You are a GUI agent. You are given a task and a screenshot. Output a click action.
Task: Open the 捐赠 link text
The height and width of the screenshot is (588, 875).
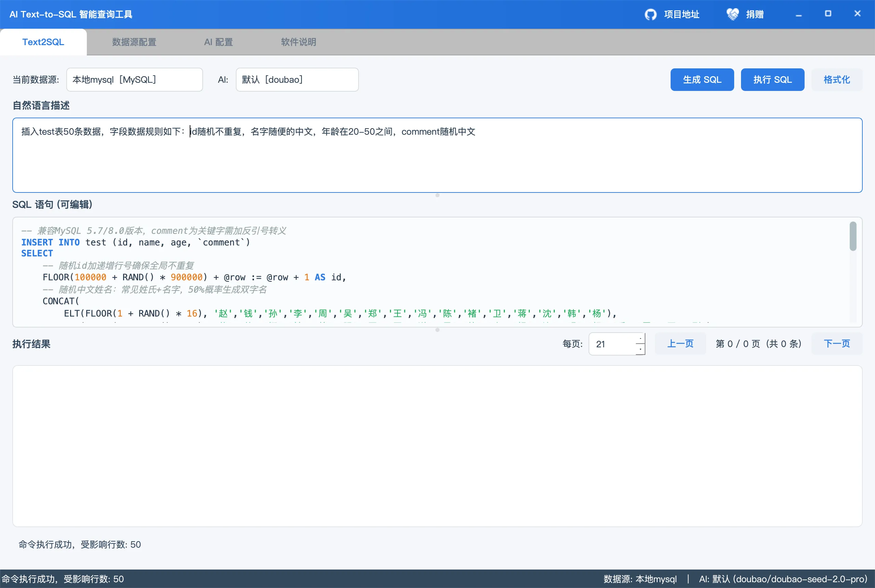tap(755, 15)
